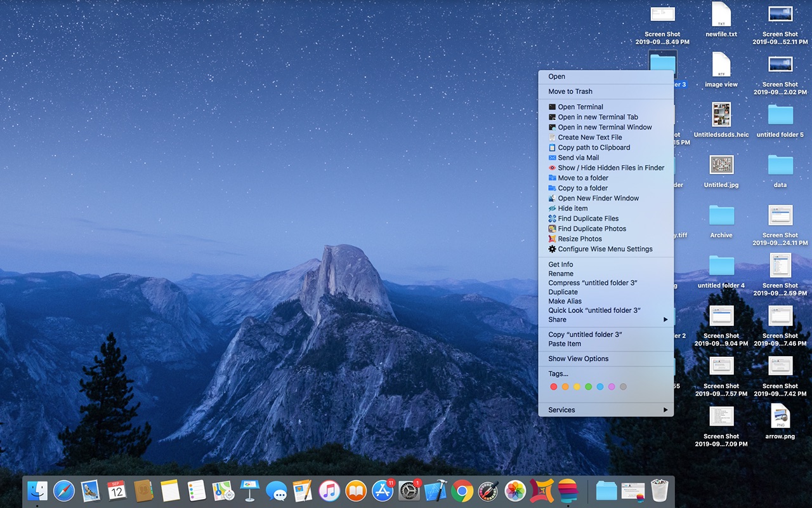Apply the red tag color dot
Screen dimensions: 812x508
click(553, 387)
